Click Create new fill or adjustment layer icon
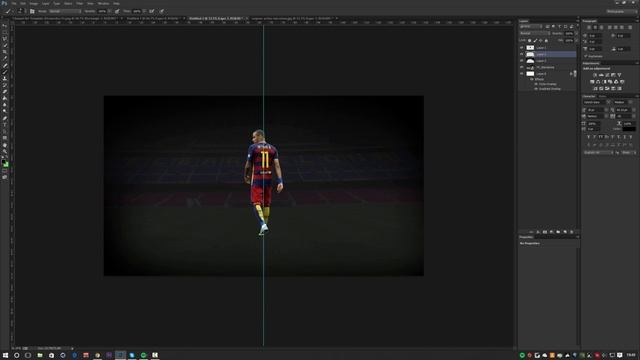 click(x=551, y=232)
